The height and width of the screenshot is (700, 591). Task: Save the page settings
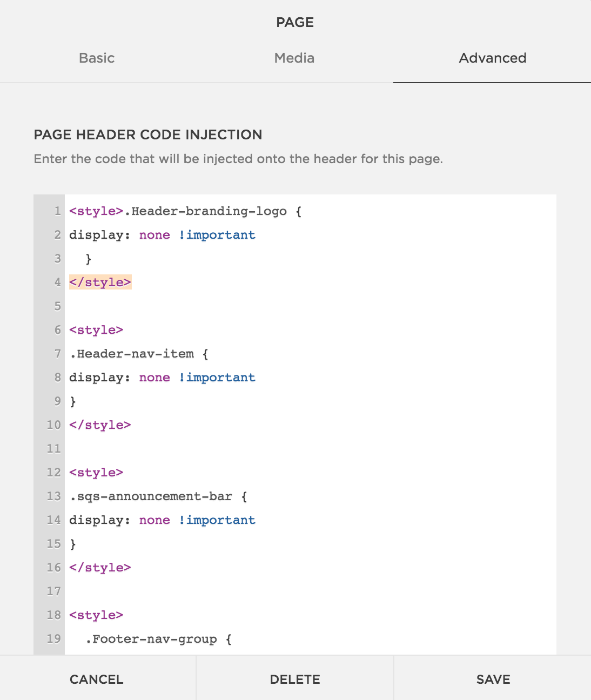(x=493, y=679)
